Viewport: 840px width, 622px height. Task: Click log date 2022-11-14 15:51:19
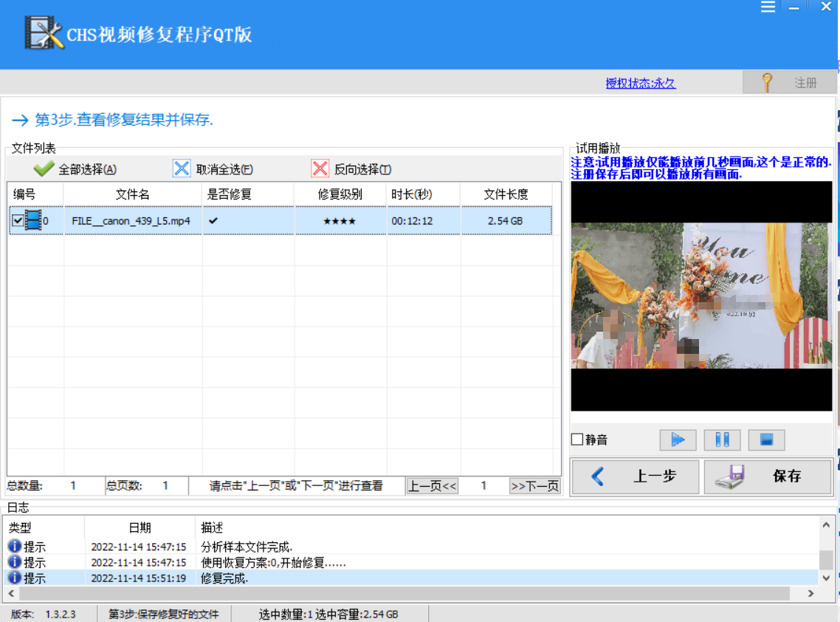[x=139, y=578]
